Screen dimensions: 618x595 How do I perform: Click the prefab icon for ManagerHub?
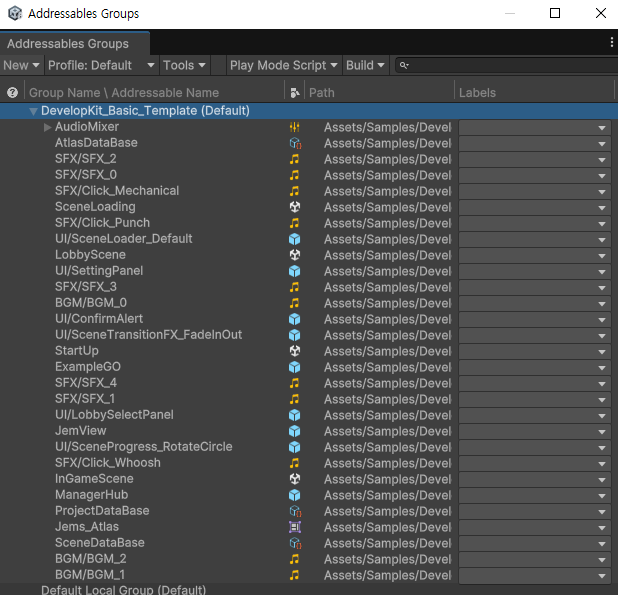pos(295,495)
